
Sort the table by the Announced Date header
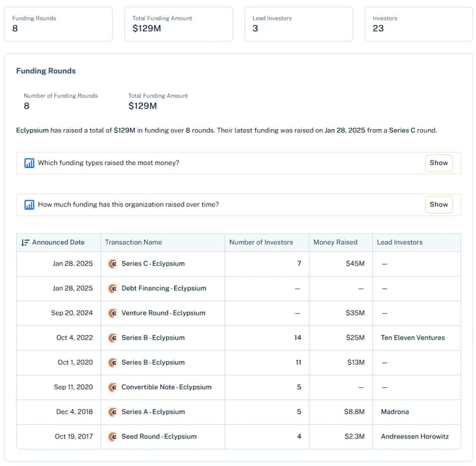pos(58,243)
